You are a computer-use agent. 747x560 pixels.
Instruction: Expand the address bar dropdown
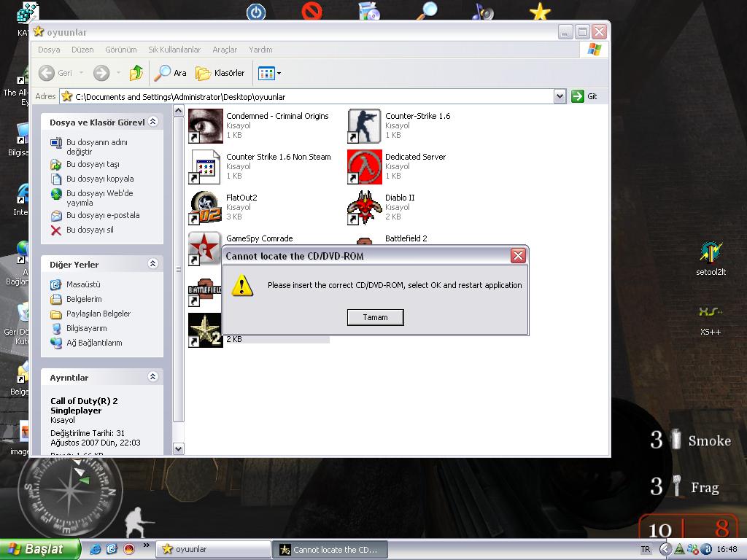point(560,97)
